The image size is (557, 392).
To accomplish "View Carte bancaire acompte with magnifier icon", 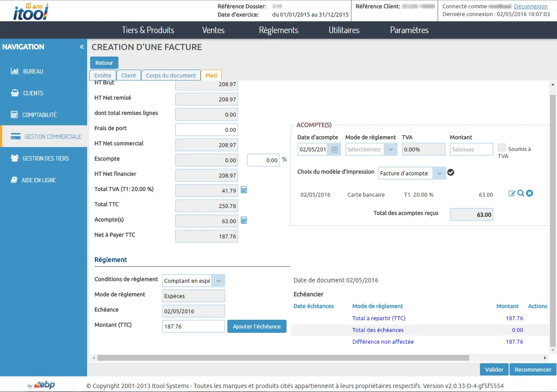I will 521,194.
